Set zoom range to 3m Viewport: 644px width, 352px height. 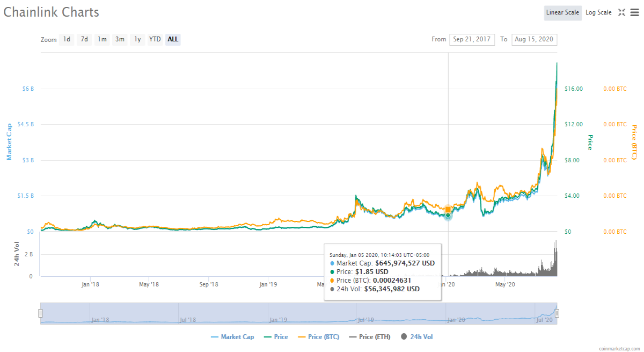click(x=120, y=39)
